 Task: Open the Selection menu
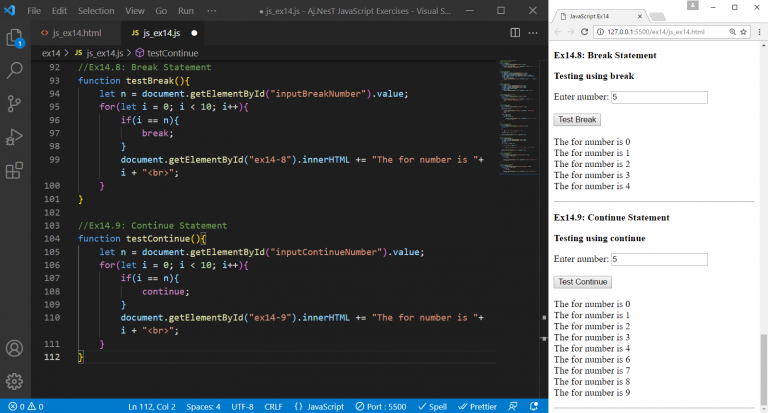click(x=96, y=10)
